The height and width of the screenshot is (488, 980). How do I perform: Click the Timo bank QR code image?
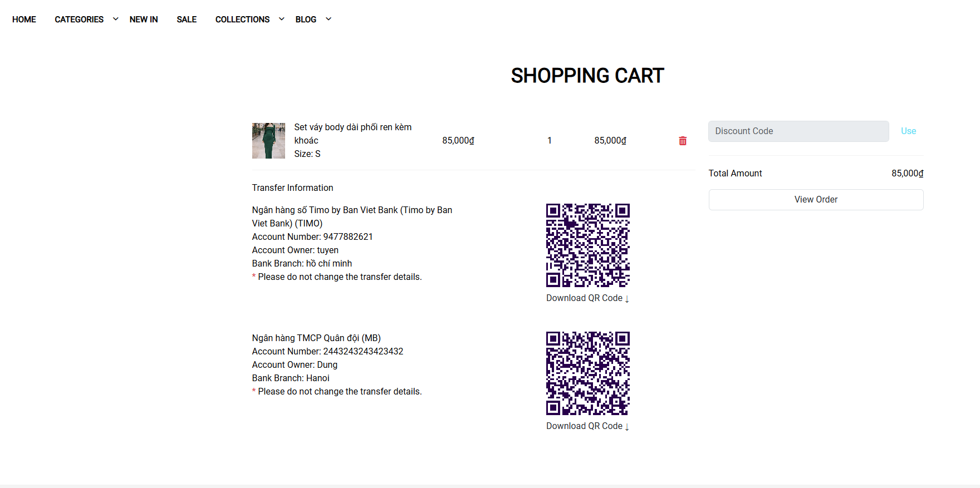[587, 245]
